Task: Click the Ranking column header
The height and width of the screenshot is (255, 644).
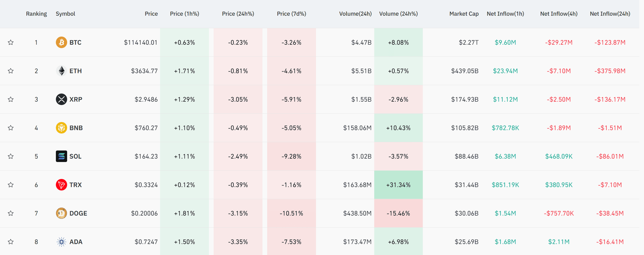Action: click(x=36, y=14)
